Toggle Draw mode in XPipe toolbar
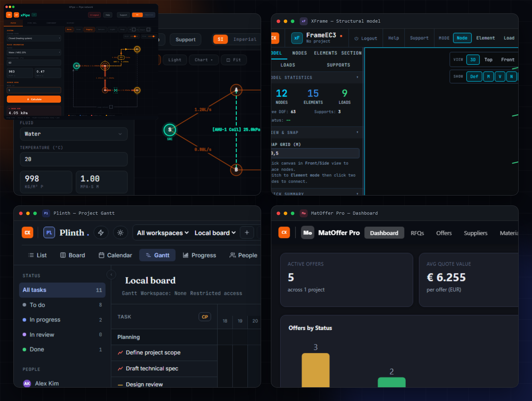 coord(78,29)
